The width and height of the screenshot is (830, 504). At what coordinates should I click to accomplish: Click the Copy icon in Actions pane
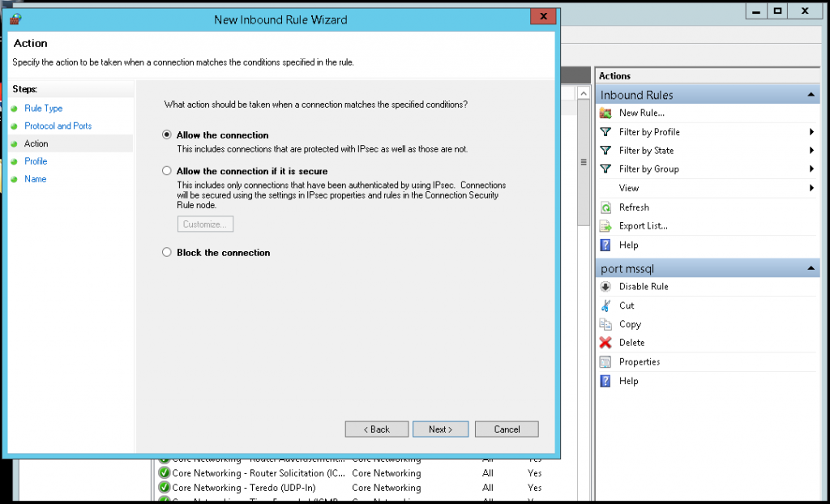pyautogui.click(x=605, y=324)
